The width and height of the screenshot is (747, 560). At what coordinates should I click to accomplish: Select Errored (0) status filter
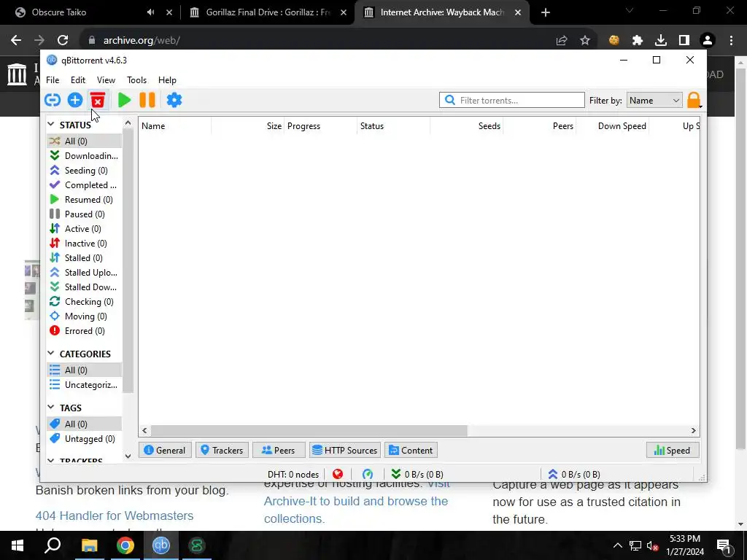85,331
